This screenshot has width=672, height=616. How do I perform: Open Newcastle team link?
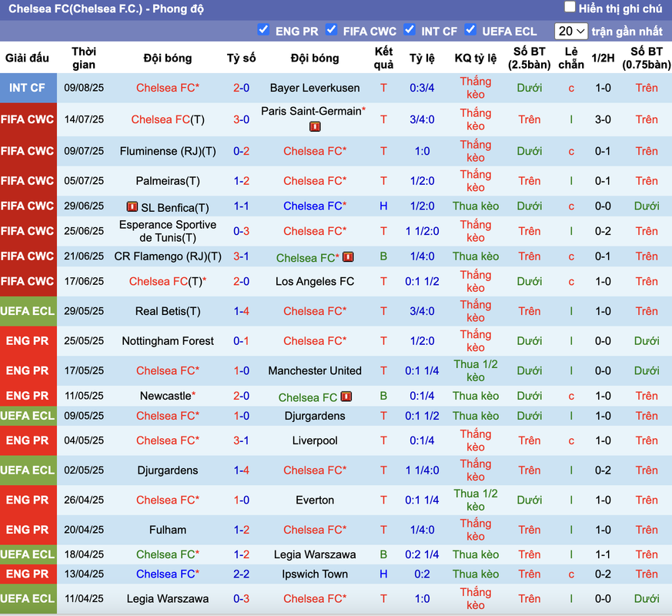point(165,396)
